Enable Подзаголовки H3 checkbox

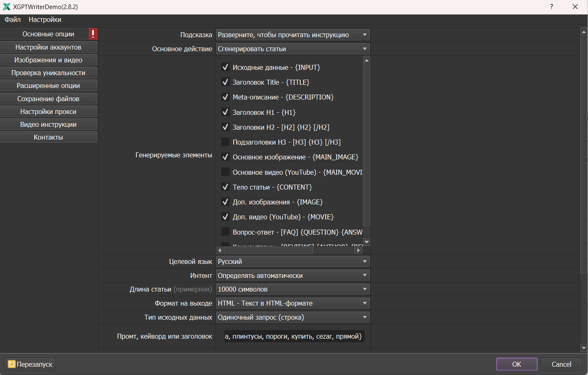tap(225, 142)
